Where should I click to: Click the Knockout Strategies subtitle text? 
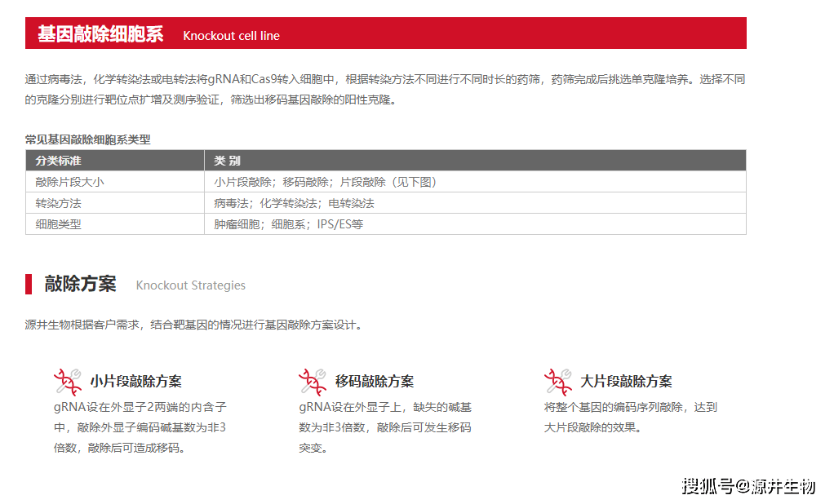pos(190,285)
